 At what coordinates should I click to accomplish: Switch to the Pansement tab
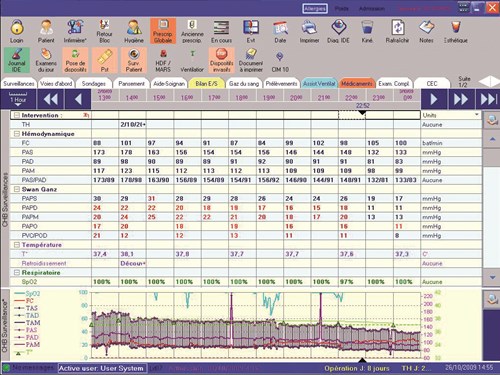(x=131, y=84)
